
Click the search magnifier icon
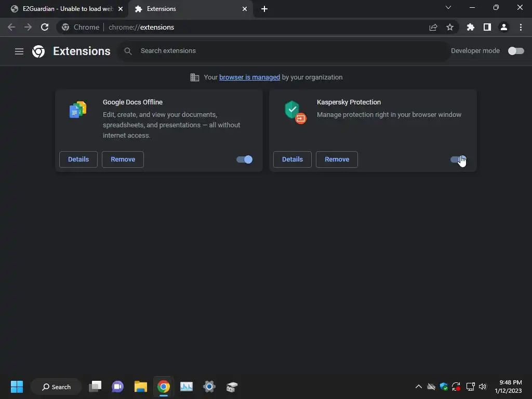(128, 51)
